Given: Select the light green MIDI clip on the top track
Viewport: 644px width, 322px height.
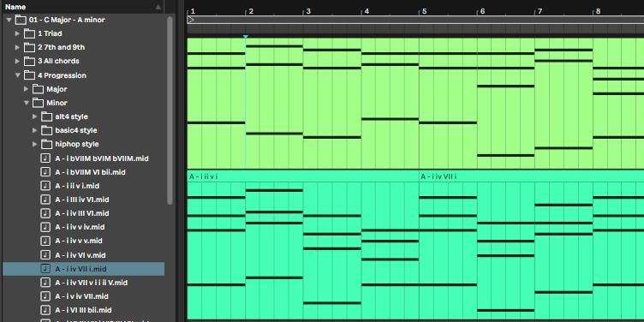Looking at the screenshot, I should 415,103.
